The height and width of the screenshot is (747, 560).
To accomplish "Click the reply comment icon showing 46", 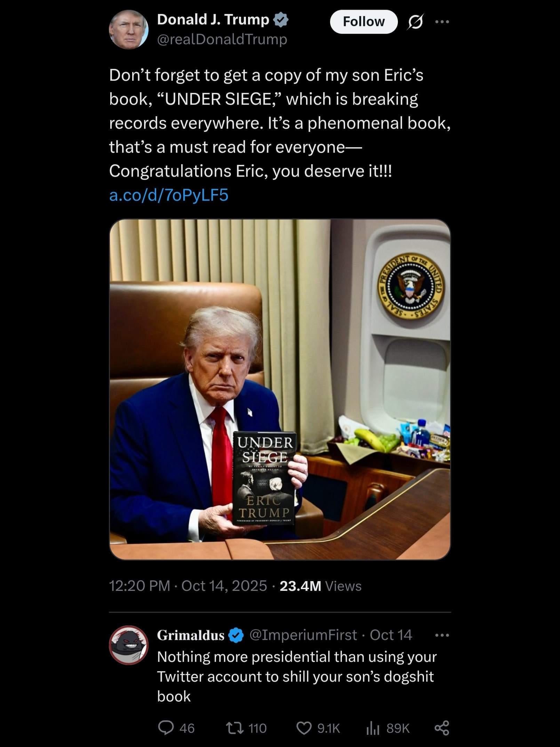I will pos(166,728).
